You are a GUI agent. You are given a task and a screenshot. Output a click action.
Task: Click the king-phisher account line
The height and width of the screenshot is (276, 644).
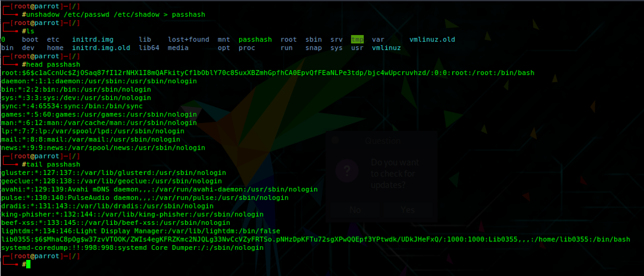[132, 214]
